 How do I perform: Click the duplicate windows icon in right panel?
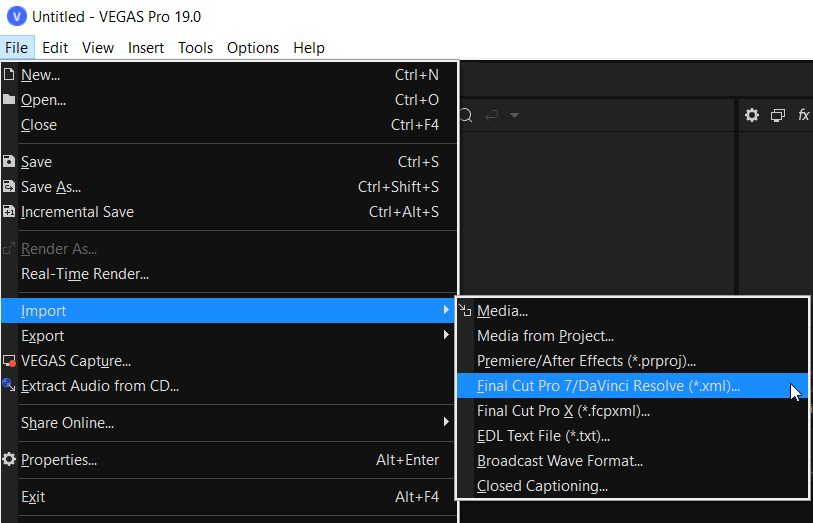coord(778,115)
